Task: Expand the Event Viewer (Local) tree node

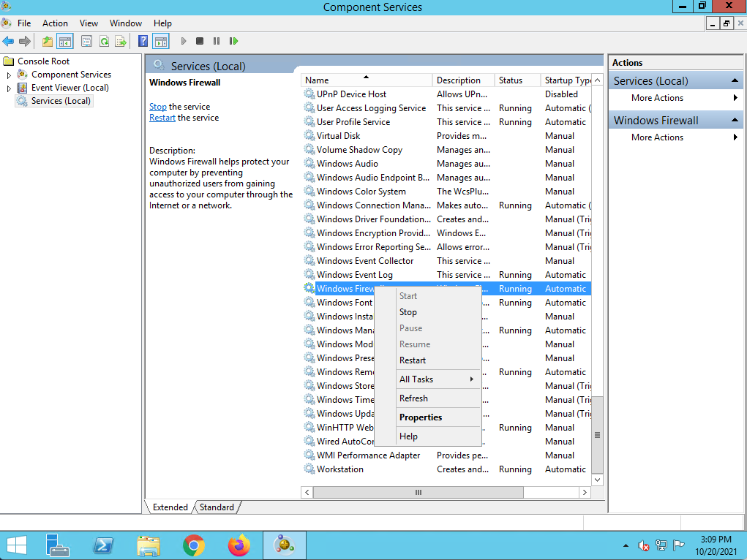Action: click(x=9, y=88)
